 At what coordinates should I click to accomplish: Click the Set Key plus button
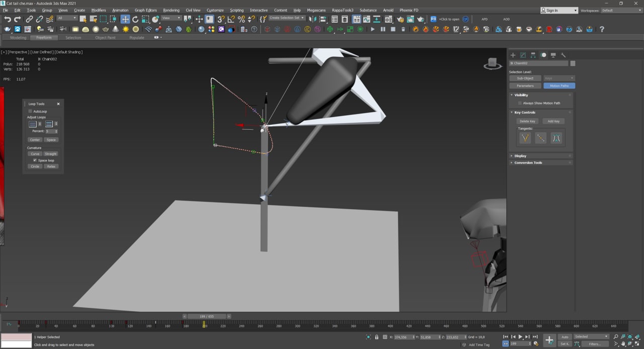coord(549,340)
